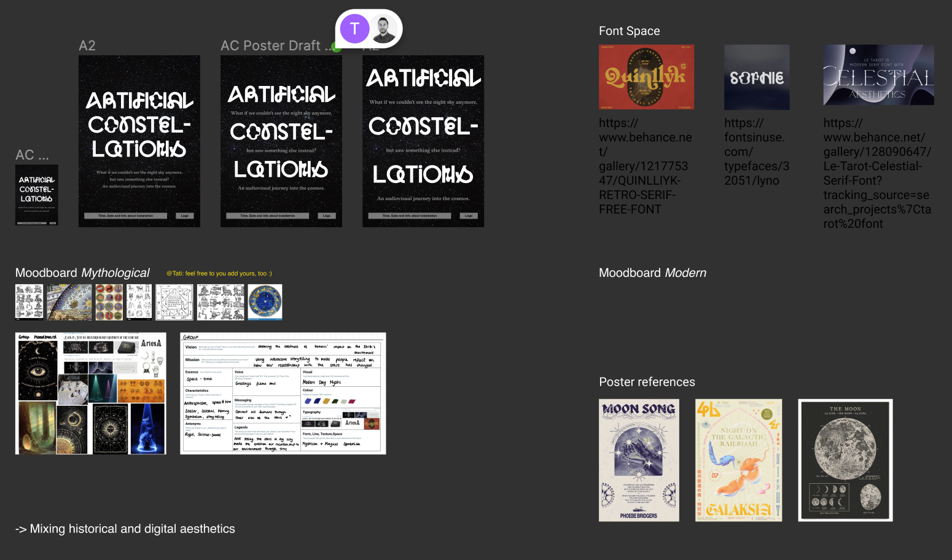The image size is (952, 560).
Task: Select the A2 frame label
Action: [87, 45]
